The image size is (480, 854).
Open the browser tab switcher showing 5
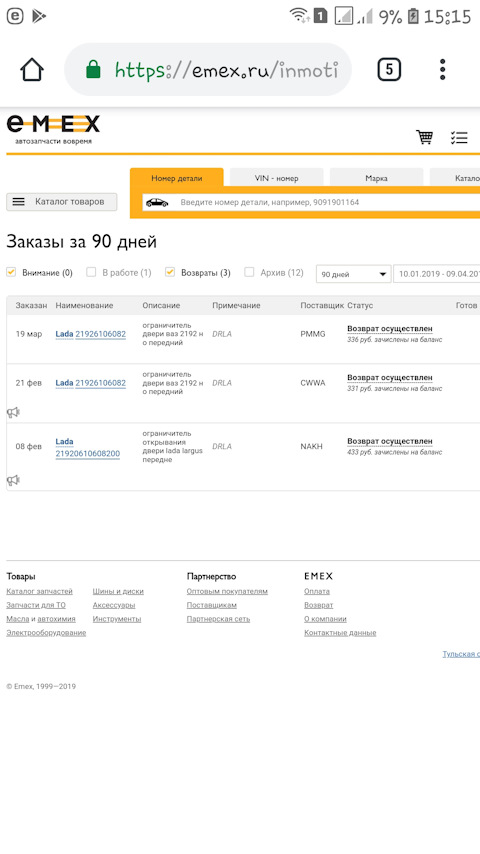click(389, 69)
